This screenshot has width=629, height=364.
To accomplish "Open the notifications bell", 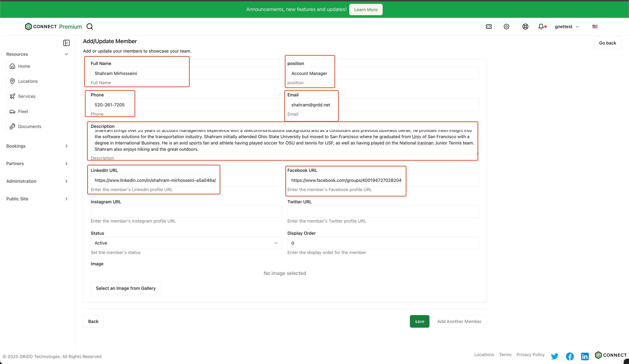I will tap(541, 26).
